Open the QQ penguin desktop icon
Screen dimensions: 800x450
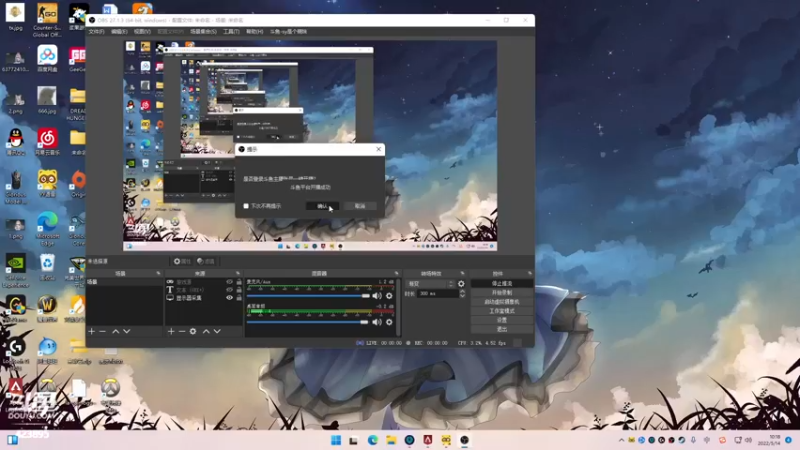[16, 142]
